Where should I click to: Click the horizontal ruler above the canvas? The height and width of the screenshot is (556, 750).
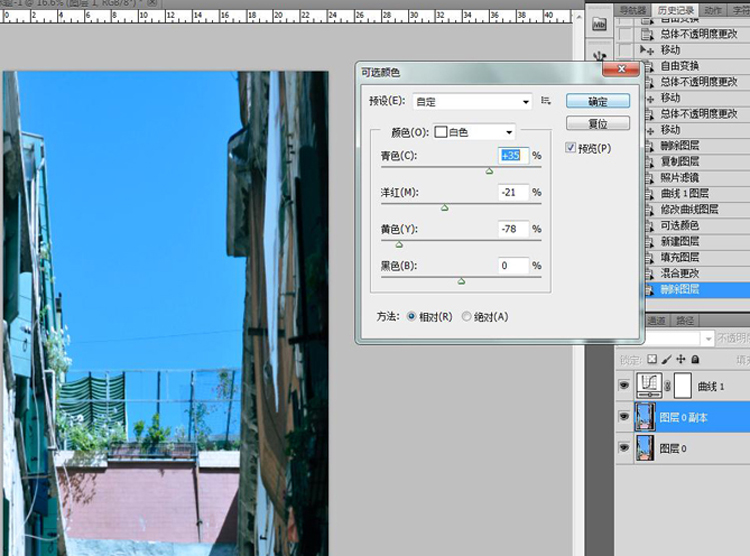pyautogui.click(x=286, y=16)
